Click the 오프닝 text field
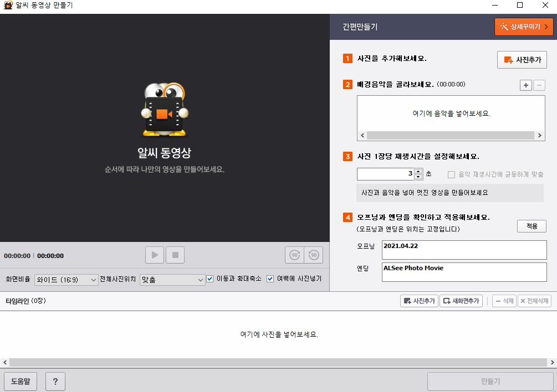The width and height of the screenshot is (557, 392). click(x=464, y=250)
